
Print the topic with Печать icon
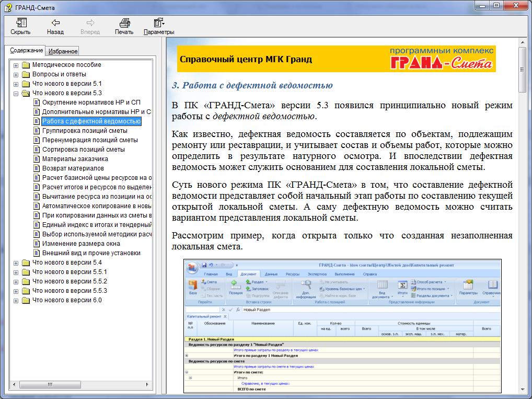pos(124,23)
